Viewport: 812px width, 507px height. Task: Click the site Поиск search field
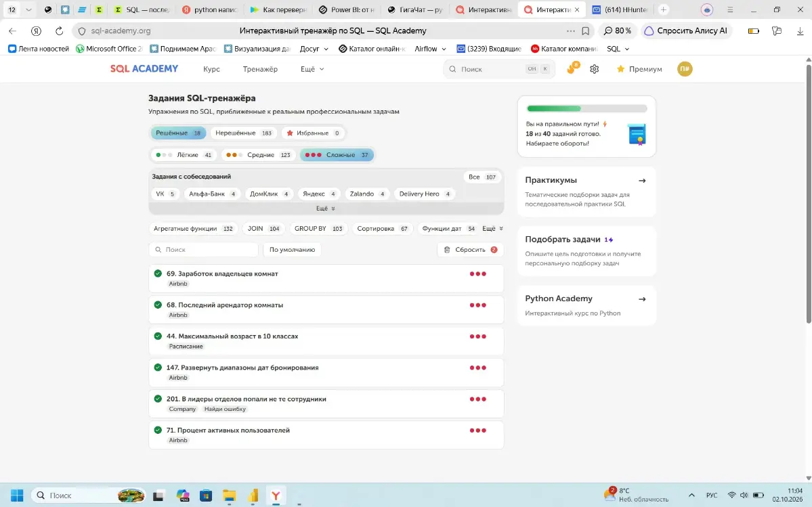pos(498,69)
